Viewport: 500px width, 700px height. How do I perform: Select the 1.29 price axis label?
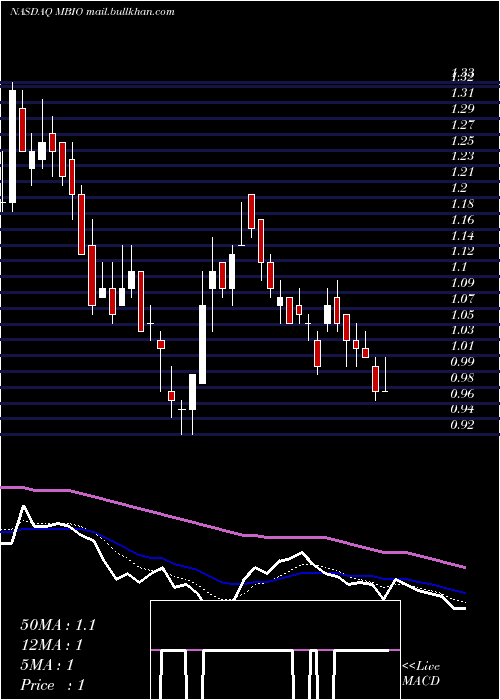(463, 109)
